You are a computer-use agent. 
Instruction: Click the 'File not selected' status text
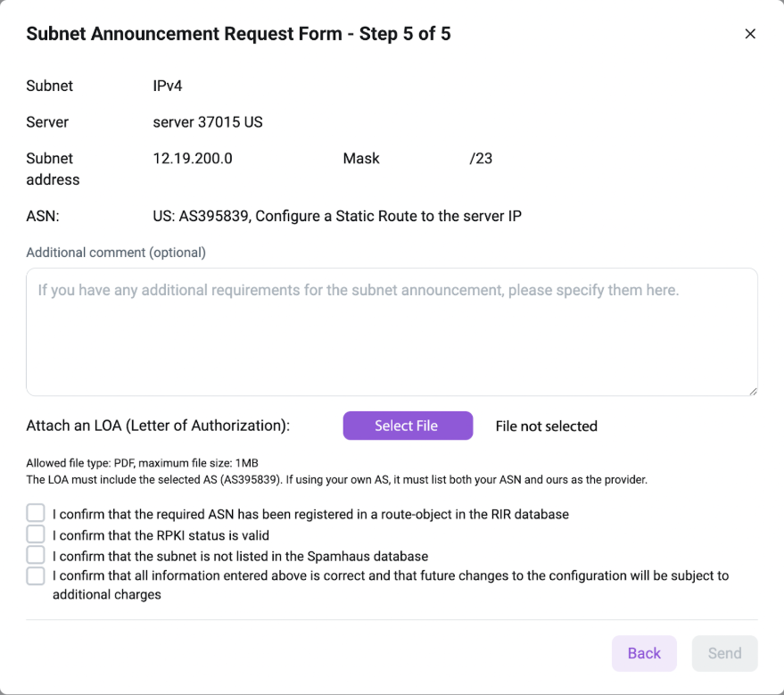[x=546, y=426]
